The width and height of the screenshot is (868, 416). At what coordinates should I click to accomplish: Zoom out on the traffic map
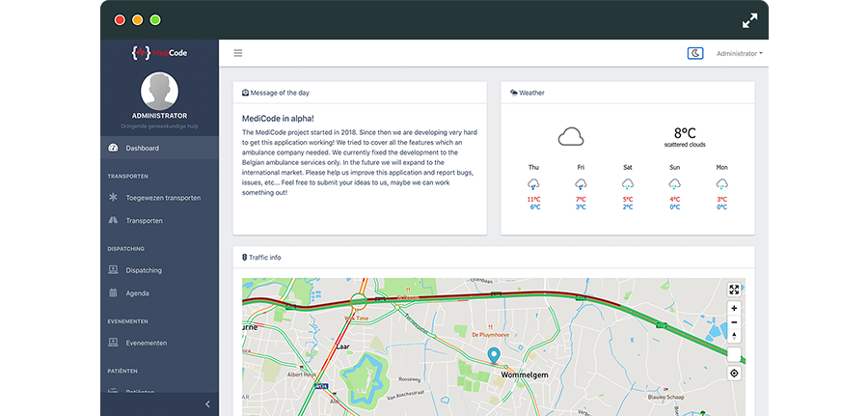tap(734, 322)
